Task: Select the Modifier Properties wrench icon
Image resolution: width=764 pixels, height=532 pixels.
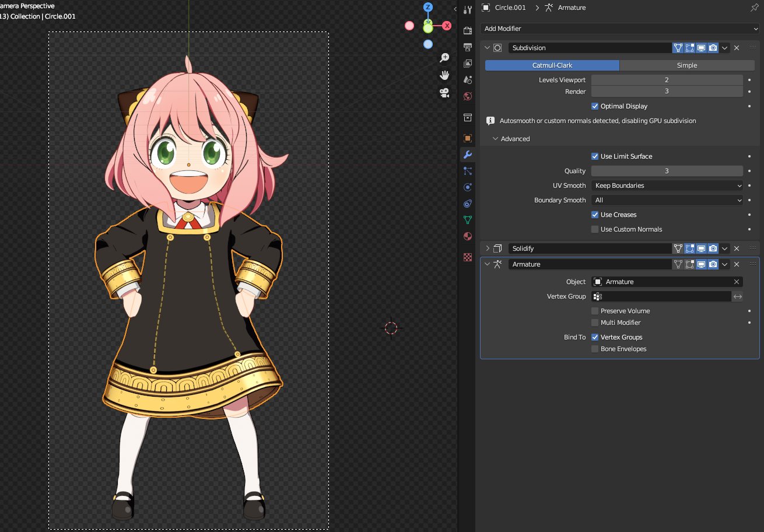Action: tap(467, 153)
